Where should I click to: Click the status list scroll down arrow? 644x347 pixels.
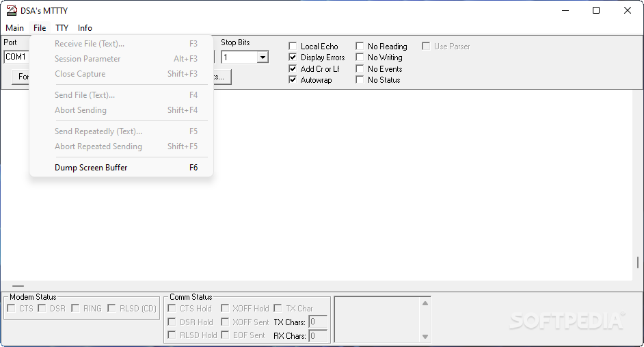(x=425, y=337)
